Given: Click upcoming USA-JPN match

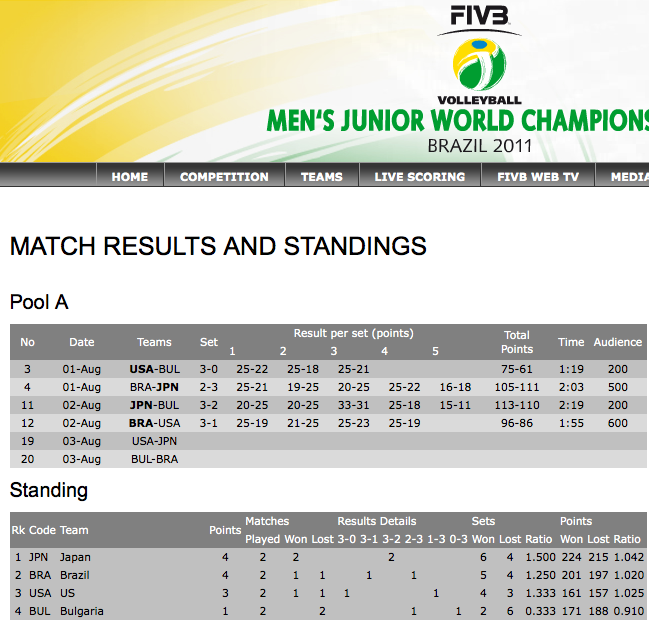Looking at the screenshot, I should click(154, 441).
